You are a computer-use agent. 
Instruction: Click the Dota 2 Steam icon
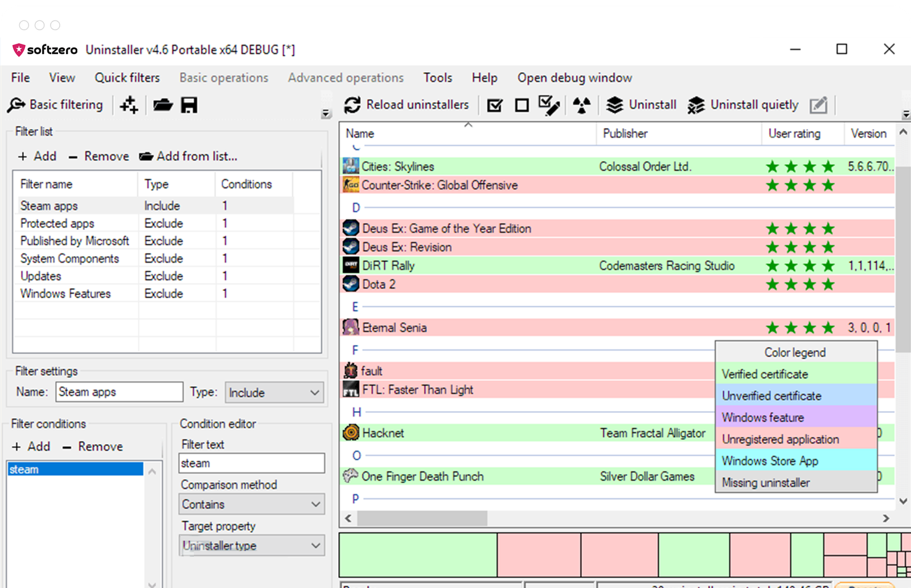(x=351, y=284)
